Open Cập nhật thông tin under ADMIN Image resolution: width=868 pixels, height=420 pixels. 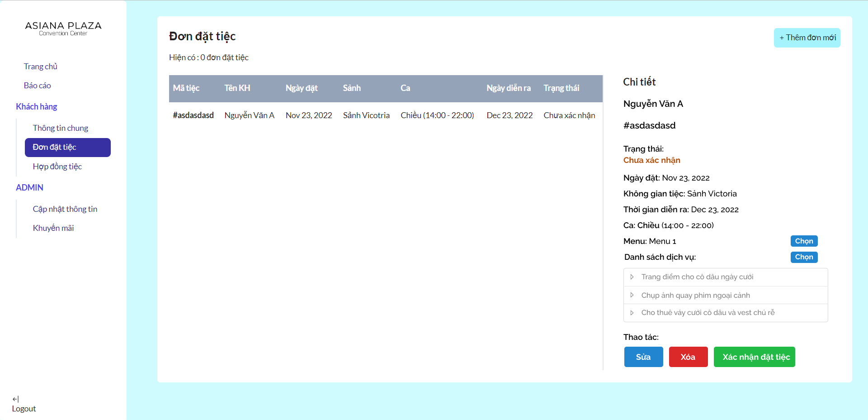(65, 209)
